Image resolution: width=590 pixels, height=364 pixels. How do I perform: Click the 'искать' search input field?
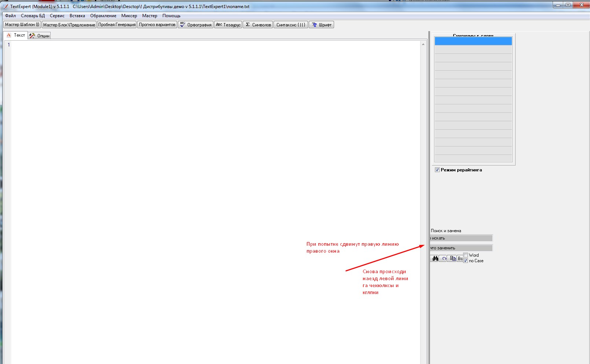(461, 238)
